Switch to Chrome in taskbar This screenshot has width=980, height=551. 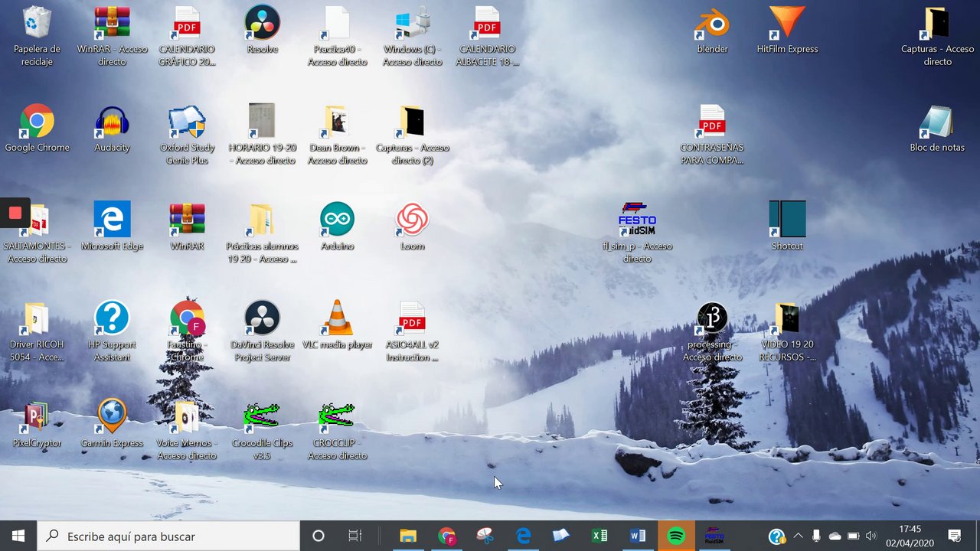click(446, 536)
